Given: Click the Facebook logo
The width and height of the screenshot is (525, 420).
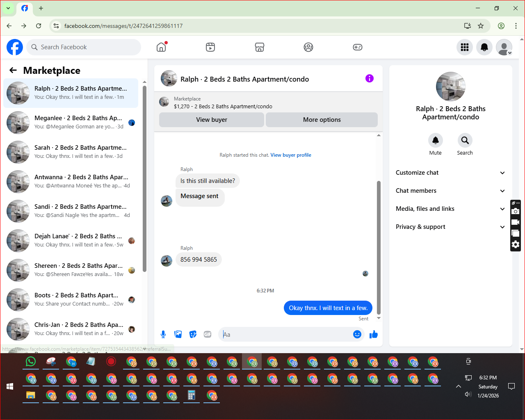Looking at the screenshot, I should pos(15,47).
